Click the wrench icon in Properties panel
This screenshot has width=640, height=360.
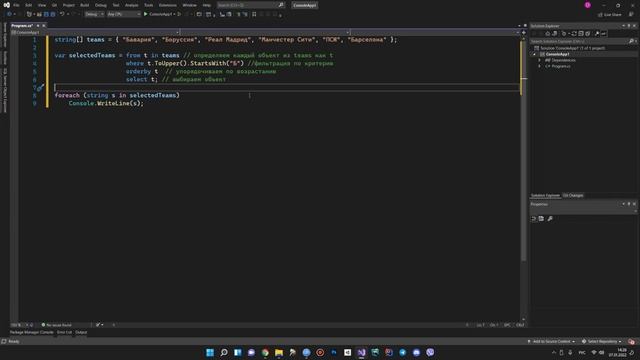pyautogui.click(x=550, y=219)
